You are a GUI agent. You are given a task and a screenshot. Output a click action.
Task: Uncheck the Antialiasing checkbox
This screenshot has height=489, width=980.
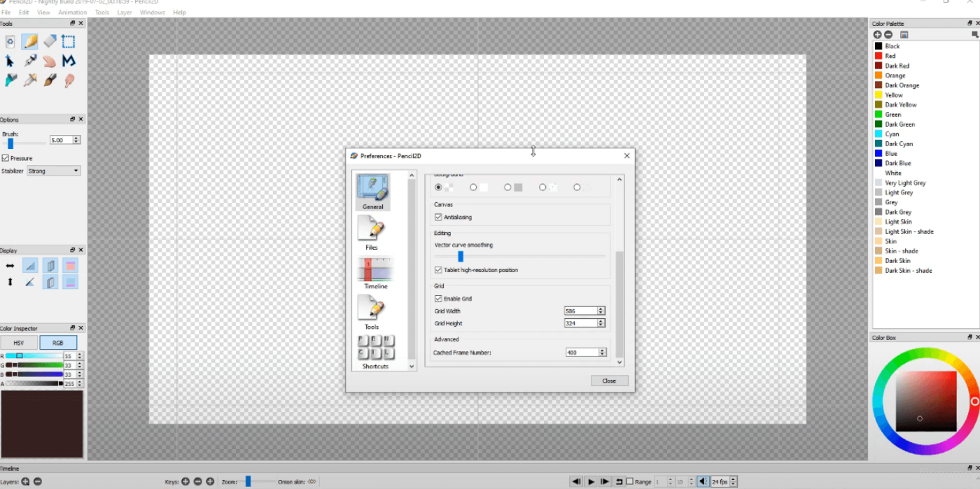(439, 218)
